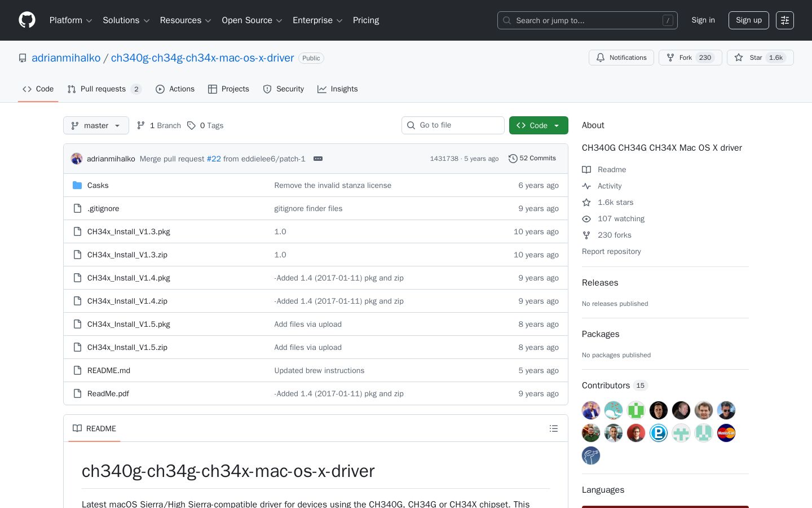This screenshot has width=812, height=508.
Task: Open the Packages section heading
Action: click(601, 334)
